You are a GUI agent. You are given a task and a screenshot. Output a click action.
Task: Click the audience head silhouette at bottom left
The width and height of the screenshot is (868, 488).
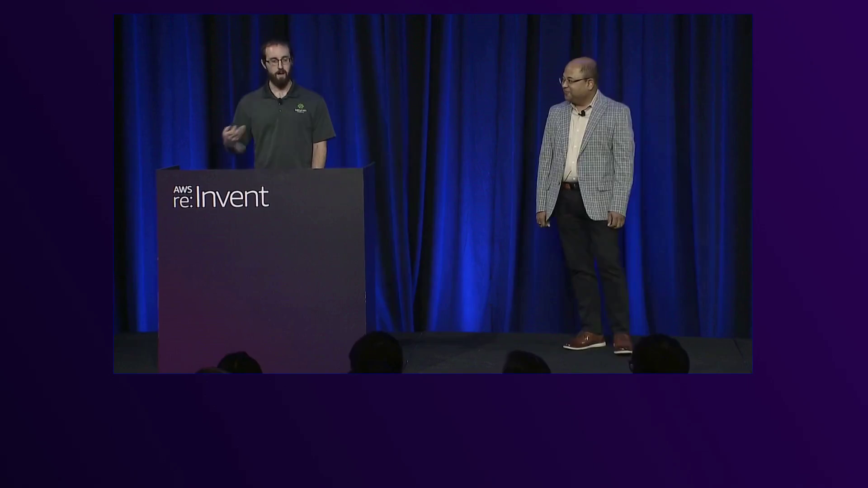coord(239,363)
